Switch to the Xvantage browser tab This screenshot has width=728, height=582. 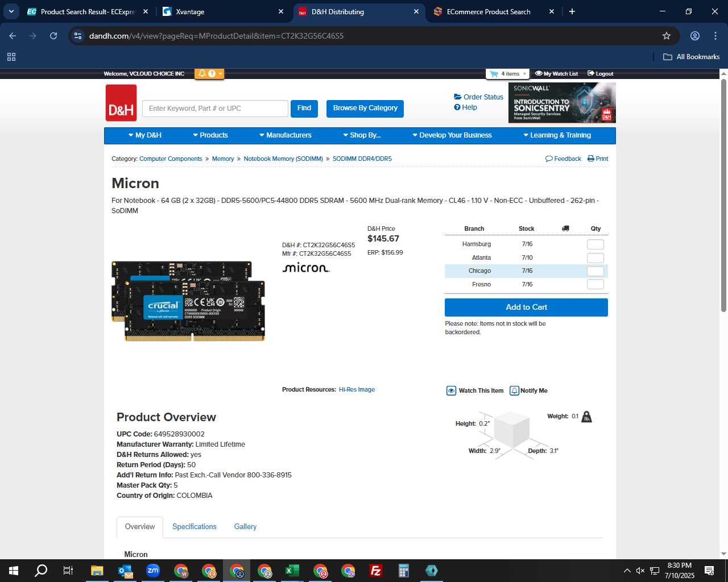point(224,11)
